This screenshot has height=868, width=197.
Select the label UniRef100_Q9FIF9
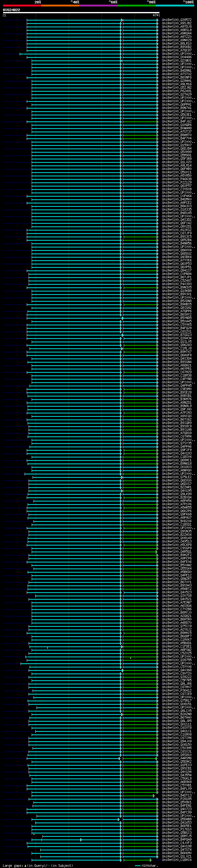pyautogui.click(x=177, y=450)
